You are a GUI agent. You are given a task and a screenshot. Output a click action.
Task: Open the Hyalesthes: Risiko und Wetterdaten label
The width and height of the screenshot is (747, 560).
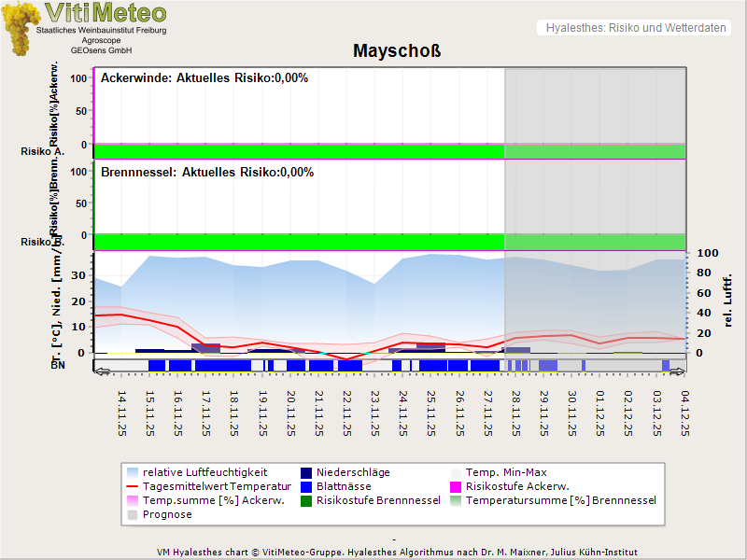(x=635, y=28)
